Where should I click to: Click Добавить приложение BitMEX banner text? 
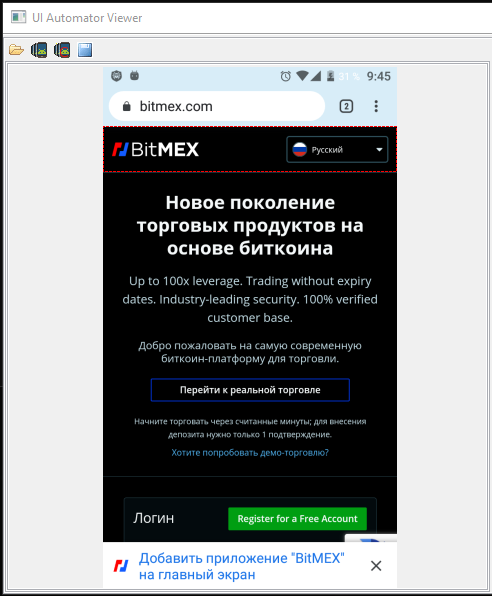241,566
